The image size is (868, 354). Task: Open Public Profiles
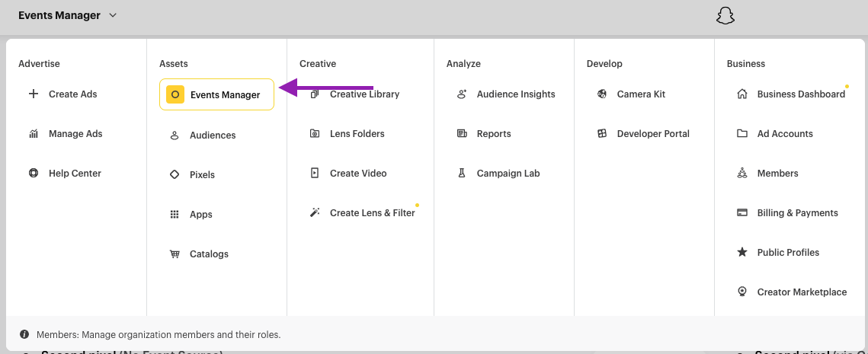[x=788, y=252]
